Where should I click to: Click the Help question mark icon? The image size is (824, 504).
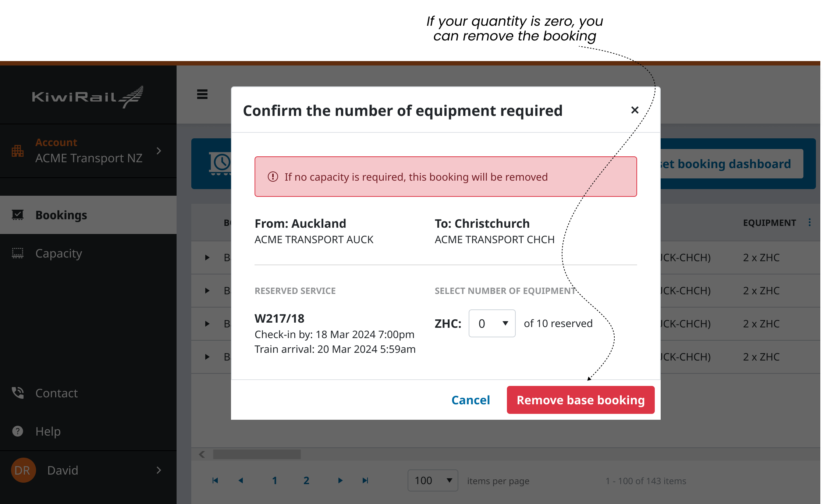point(18,431)
